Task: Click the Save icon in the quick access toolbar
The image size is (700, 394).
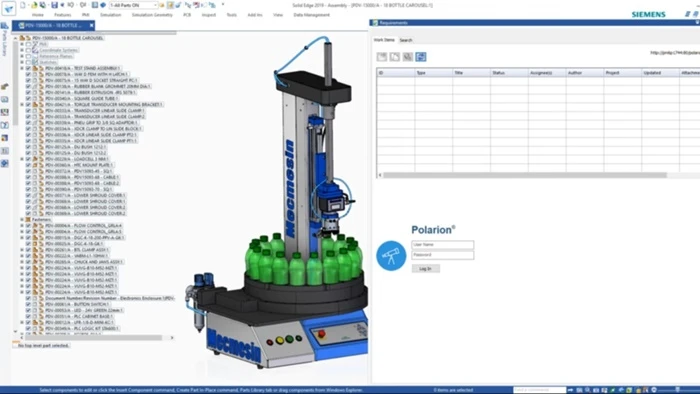Action: tap(54, 5)
